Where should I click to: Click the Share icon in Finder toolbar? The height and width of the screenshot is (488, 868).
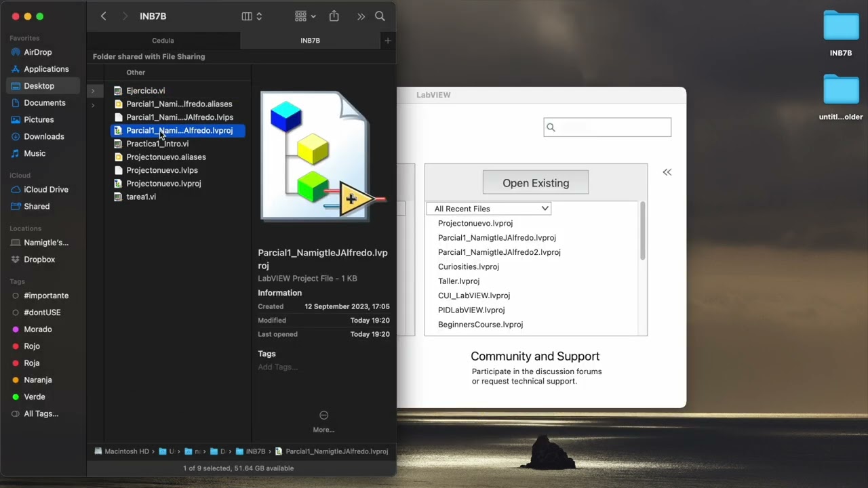[334, 16]
